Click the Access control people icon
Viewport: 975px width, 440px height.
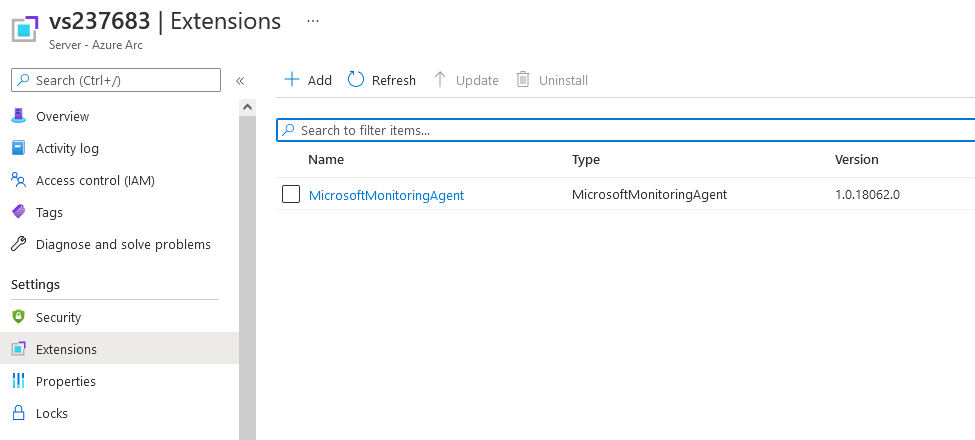19,180
